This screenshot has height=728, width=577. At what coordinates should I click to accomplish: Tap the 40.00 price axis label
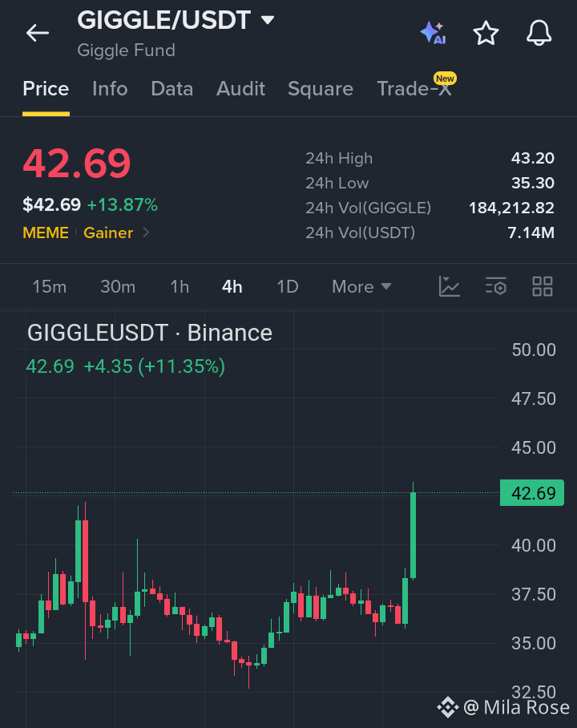tap(534, 545)
